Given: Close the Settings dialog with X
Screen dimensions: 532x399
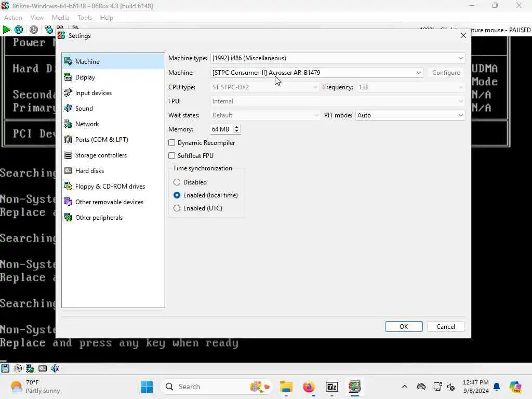Looking at the screenshot, I should (x=463, y=36).
